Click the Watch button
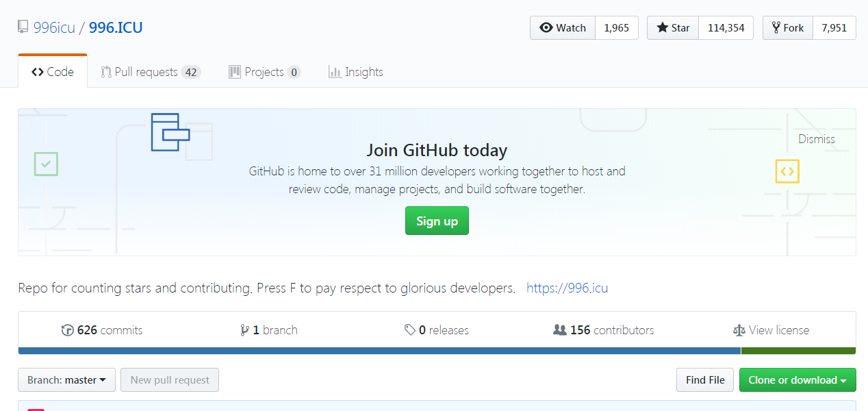The width and height of the screenshot is (868, 411). (563, 28)
